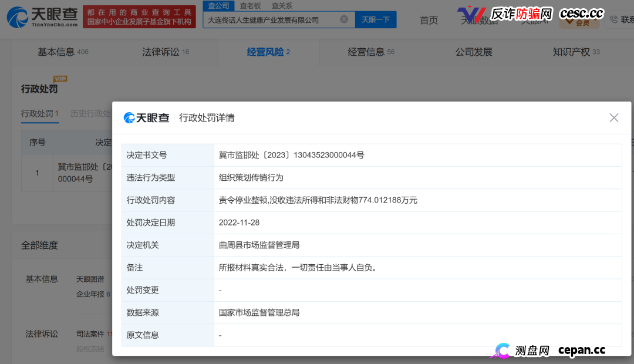
Task: Open the 知识产权 33 section tab
Action: point(576,52)
